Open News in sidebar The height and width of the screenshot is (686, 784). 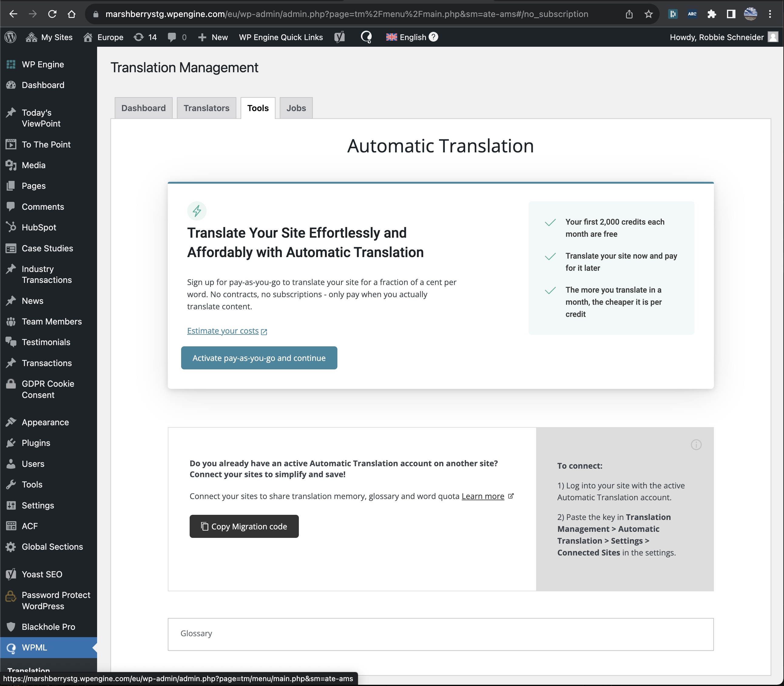point(49,301)
